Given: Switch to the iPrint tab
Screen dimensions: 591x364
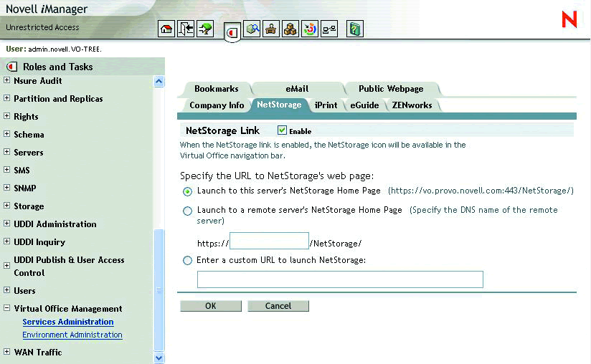Looking at the screenshot, I should (x=326, y=105).
